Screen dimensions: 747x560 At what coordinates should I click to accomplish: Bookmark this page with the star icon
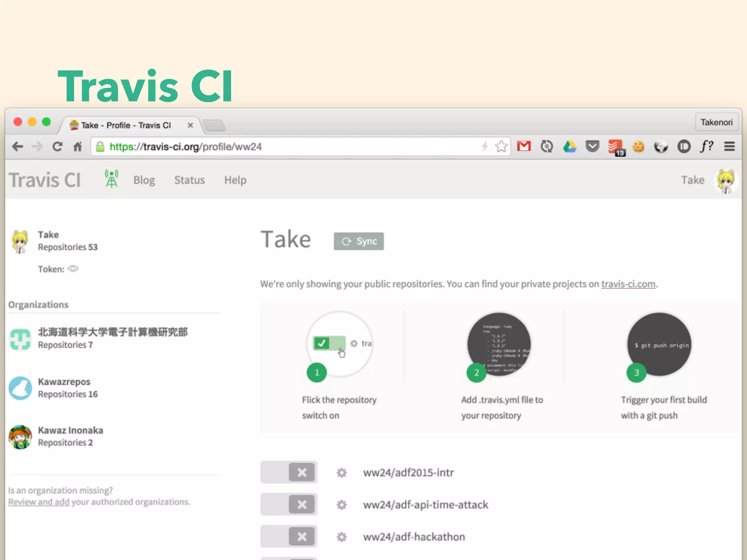pos(501,147)
